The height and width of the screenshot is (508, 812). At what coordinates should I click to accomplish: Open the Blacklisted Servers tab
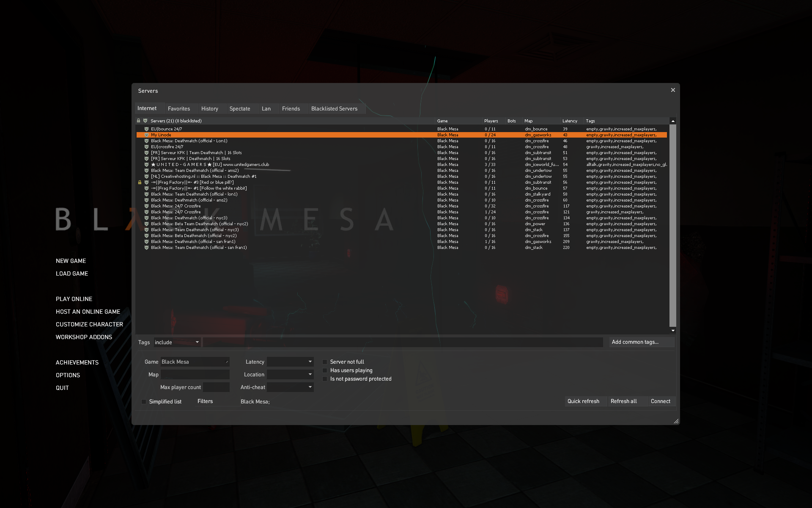[334, 109]
